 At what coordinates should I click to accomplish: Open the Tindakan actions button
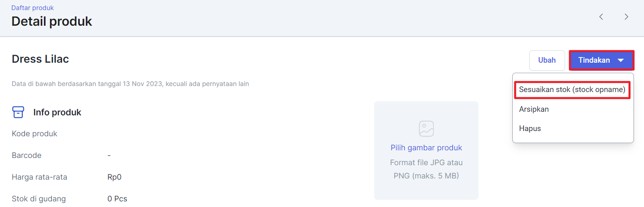601,60
